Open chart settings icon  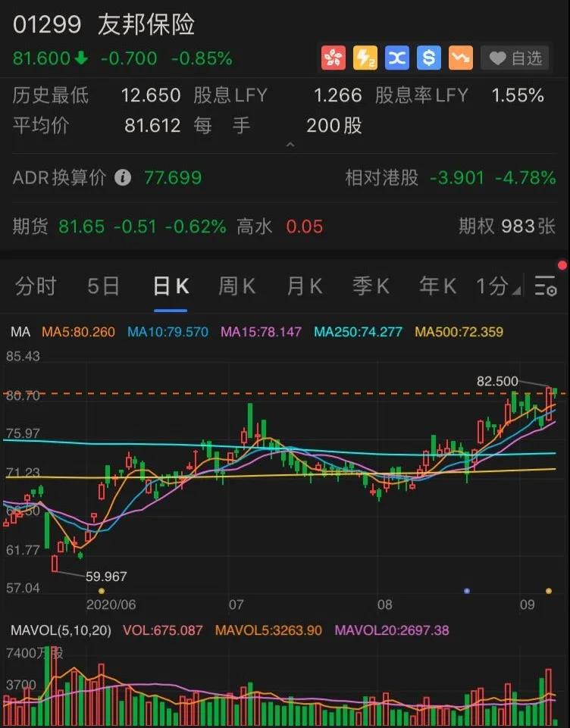pos(545,286)
